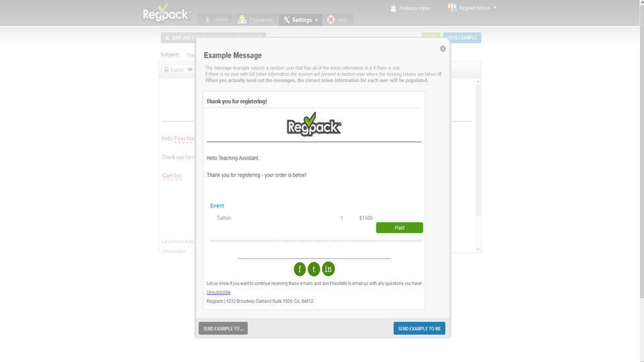Screen dimensions: 644x362
Task: Click Send Example To Me button
Action: coord(419,328)
